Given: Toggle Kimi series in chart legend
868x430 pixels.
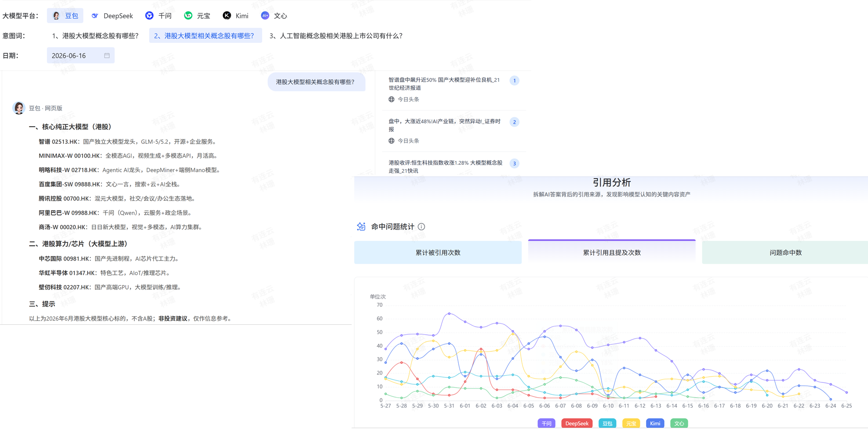Looking at the screenshot, I should coord(655,423).
